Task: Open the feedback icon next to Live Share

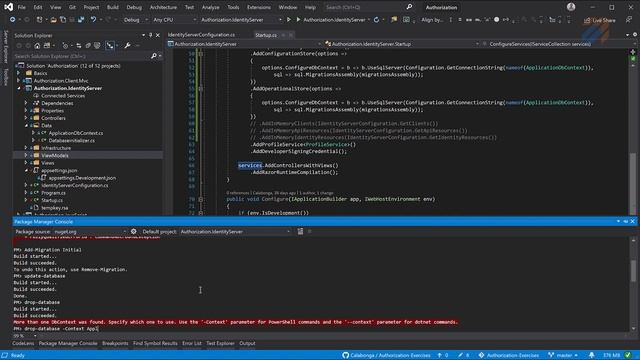Action: click(629, 20)
